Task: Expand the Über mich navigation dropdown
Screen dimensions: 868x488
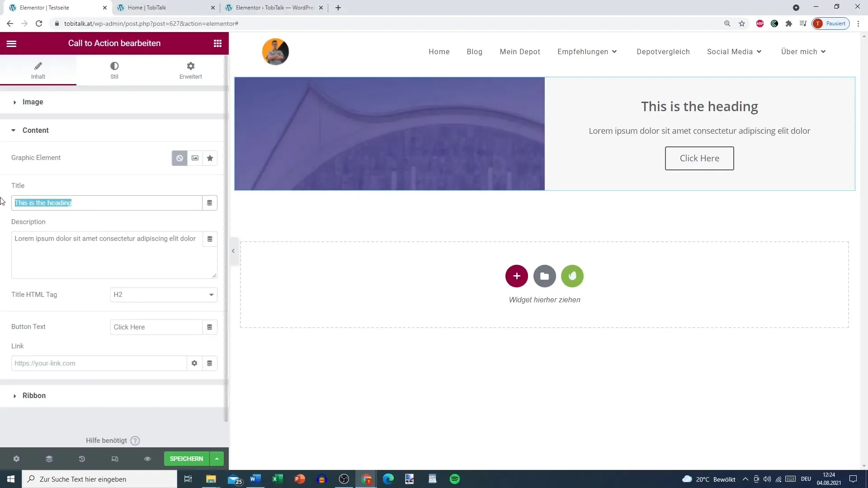Action: click(803, 52)
